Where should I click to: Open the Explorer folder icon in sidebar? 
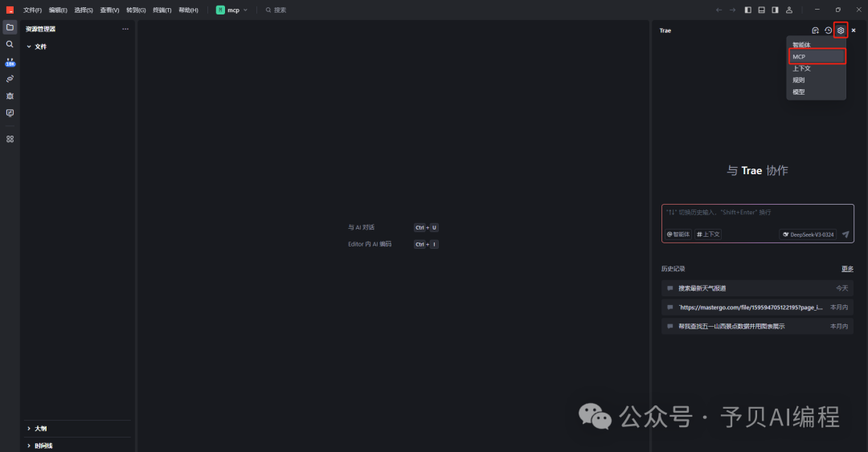coord(10,27)
